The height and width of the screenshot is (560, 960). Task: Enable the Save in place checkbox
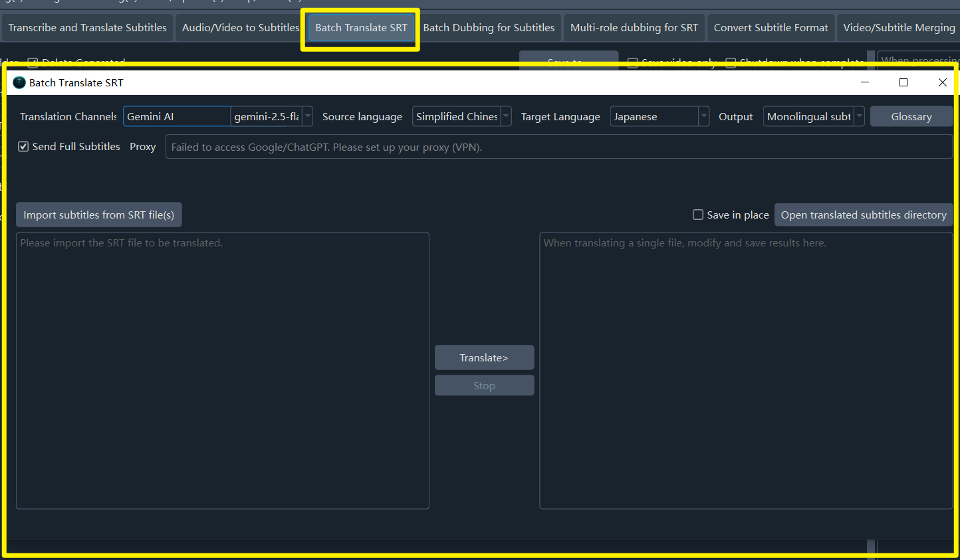[x=698, y=215]
